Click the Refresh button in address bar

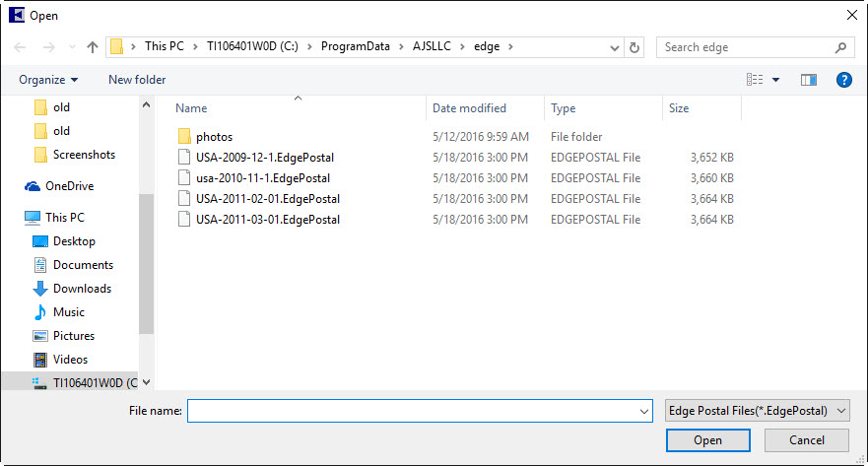(x=634, y=47)
